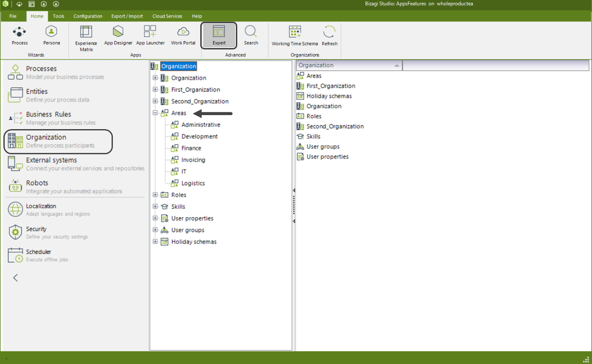Image resolution: width=592 pixels, height=364 pixels.
Task: Open the Process wizard
Action: click(x=20, y=36)
